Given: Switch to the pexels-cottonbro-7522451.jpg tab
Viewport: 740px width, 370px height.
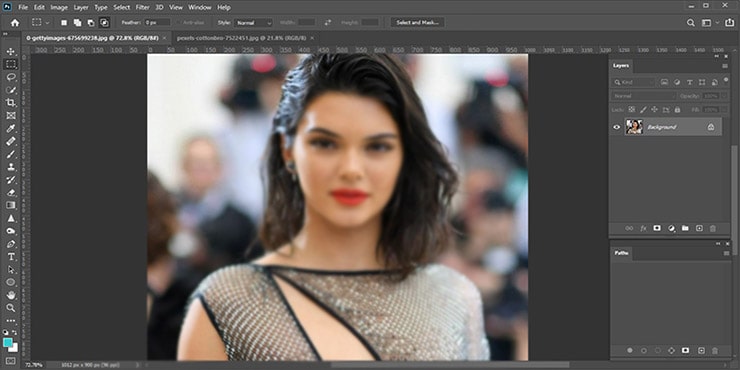Looking at the screenshot, I should tap(241, 38).
